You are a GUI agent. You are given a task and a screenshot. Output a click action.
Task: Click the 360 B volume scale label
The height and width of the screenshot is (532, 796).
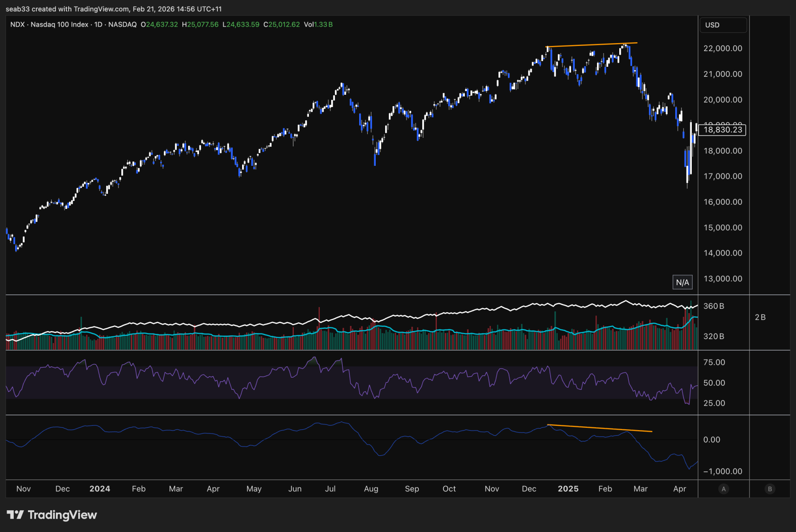tap(714, 306)
